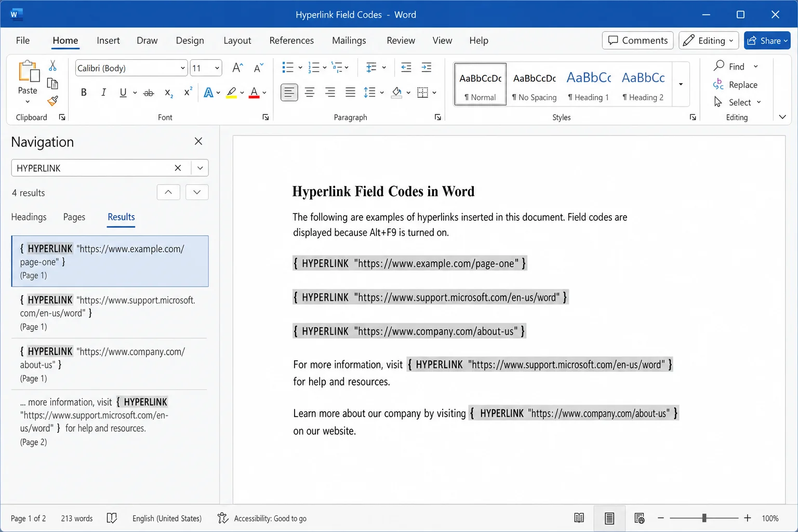Open the Editing mode dropdown

pos(709,41)
